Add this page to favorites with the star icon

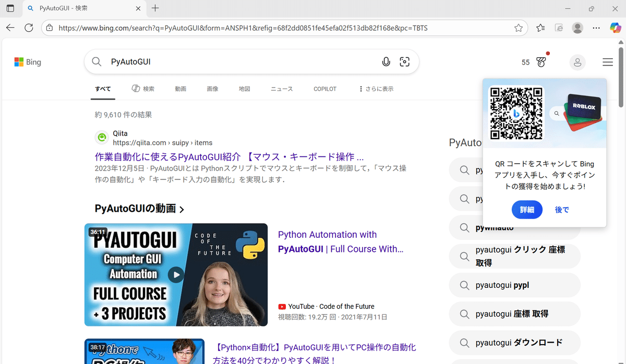point(519,28)
